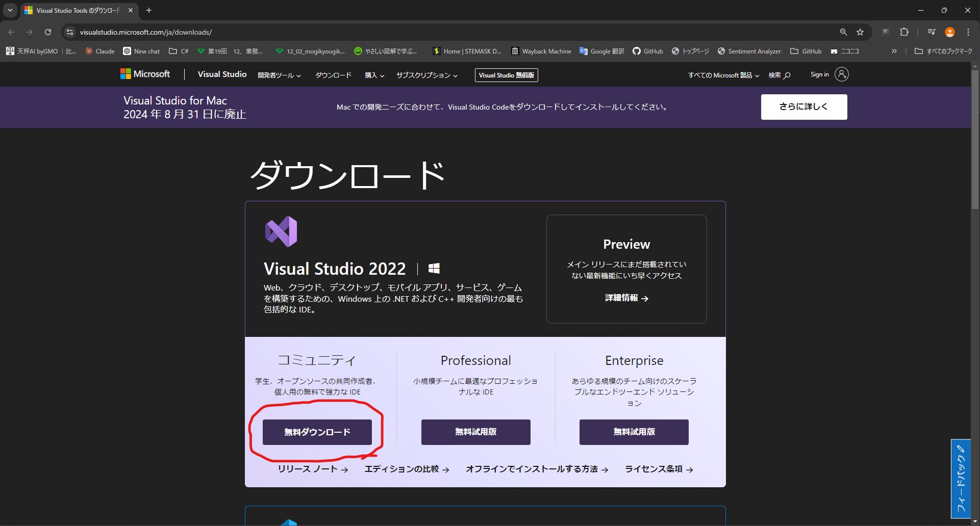Open the ダウンロード navigation menu item
This screenshot has width=980, height=526.
[x=333, y=75]
